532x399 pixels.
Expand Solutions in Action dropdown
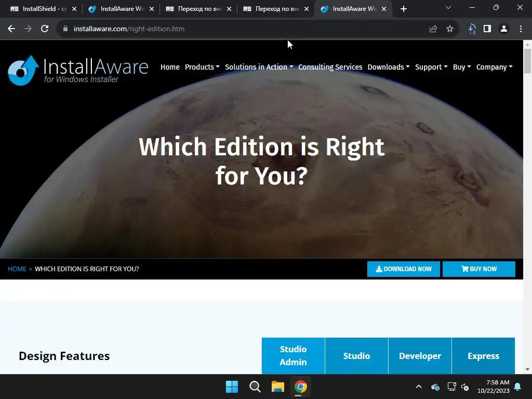(x=259, y=67)
